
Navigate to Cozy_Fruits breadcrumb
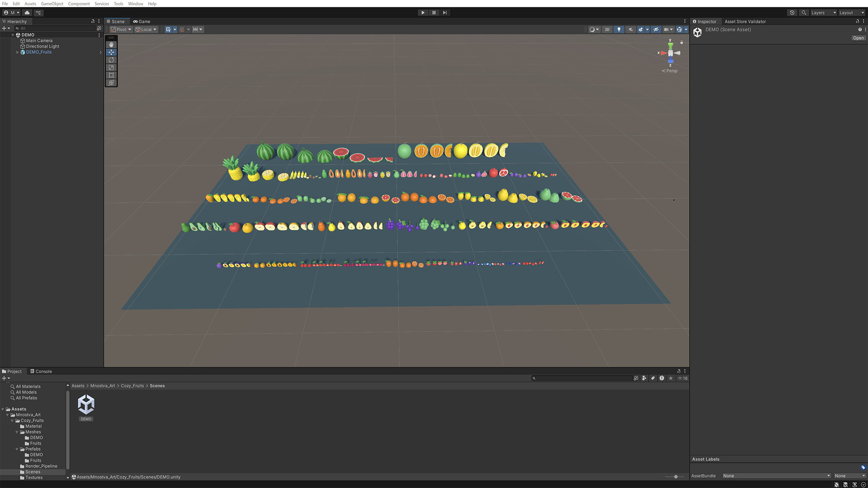click(132, 386)
